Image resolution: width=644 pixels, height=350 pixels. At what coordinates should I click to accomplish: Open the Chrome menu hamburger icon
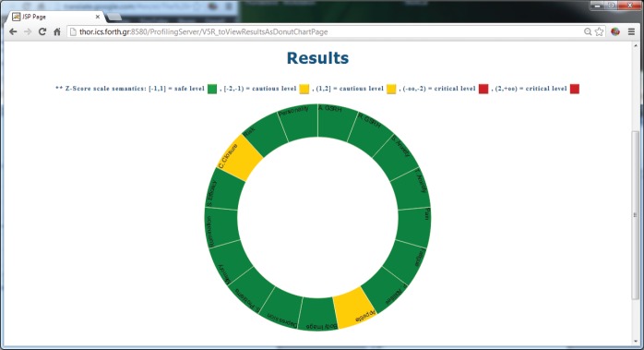coord(631,31)
